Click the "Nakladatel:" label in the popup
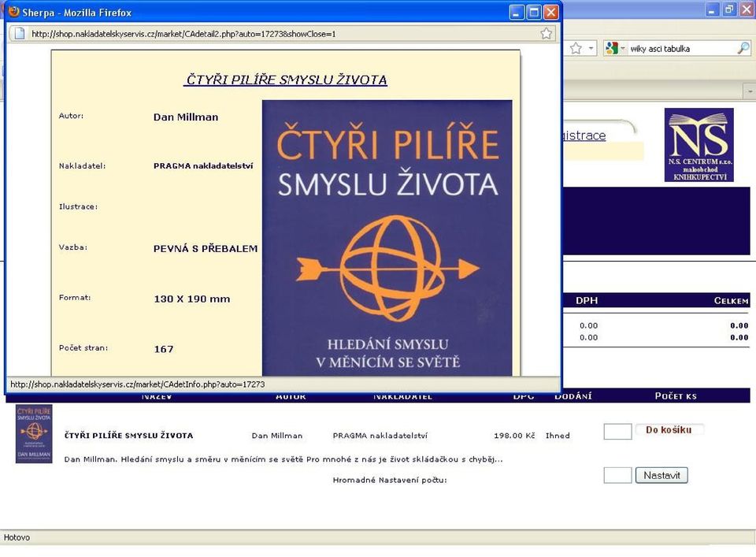This screenshot has height=557, width=756. pyautogui.click(x=82, y=166)
